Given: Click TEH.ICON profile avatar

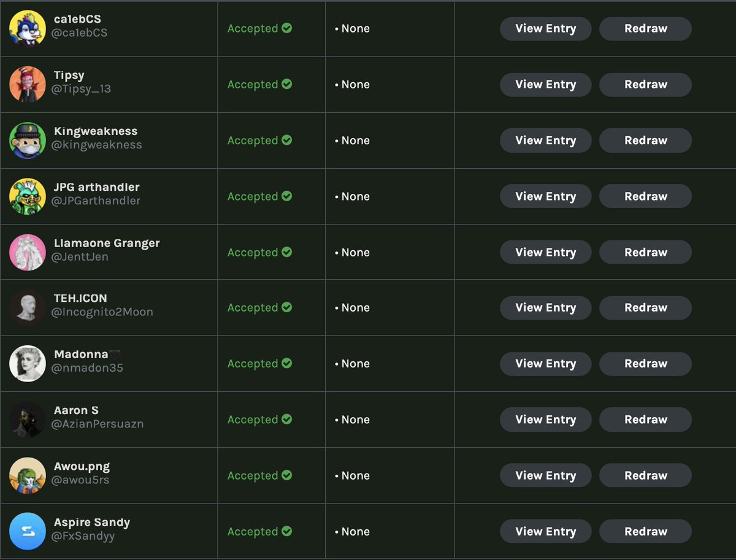Looking at the screenshot, I should point(28,307).
